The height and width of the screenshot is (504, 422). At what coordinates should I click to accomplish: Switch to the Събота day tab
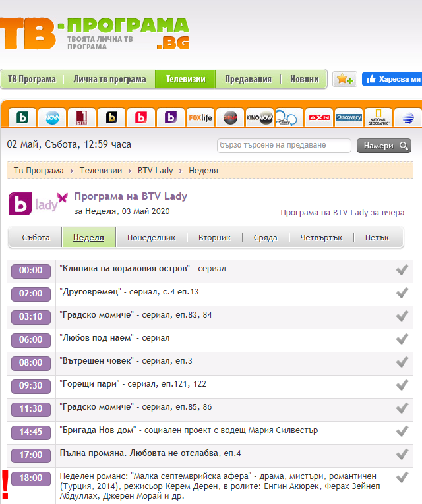click(36, 238)
